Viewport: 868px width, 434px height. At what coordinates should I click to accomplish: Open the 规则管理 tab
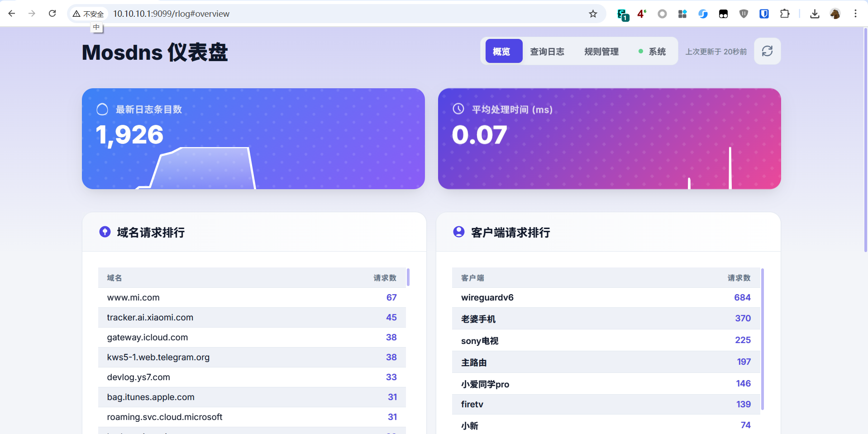(x=601, y=52)
